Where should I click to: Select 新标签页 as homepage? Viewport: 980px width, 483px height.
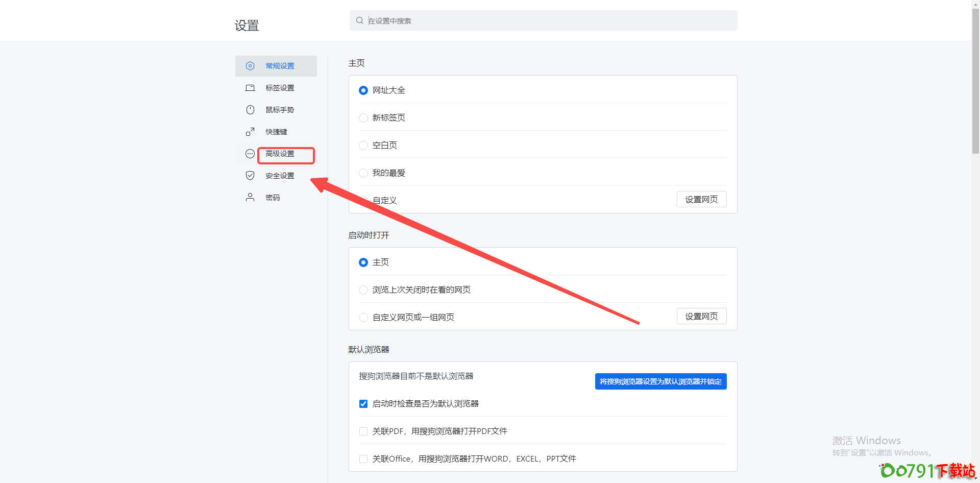tap(363, 118)
